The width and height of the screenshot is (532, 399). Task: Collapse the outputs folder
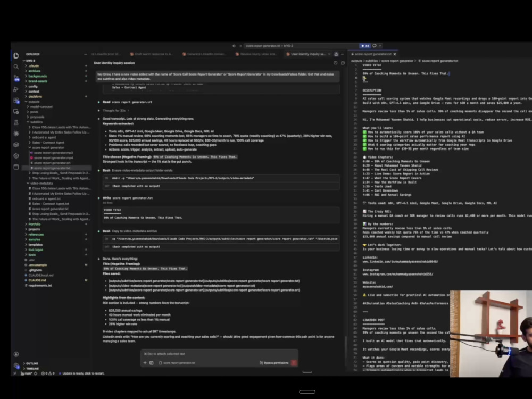[x=34, y=102]
